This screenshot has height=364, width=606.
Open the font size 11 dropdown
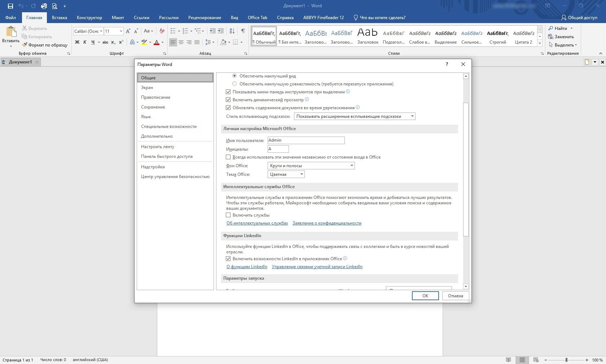121,31
